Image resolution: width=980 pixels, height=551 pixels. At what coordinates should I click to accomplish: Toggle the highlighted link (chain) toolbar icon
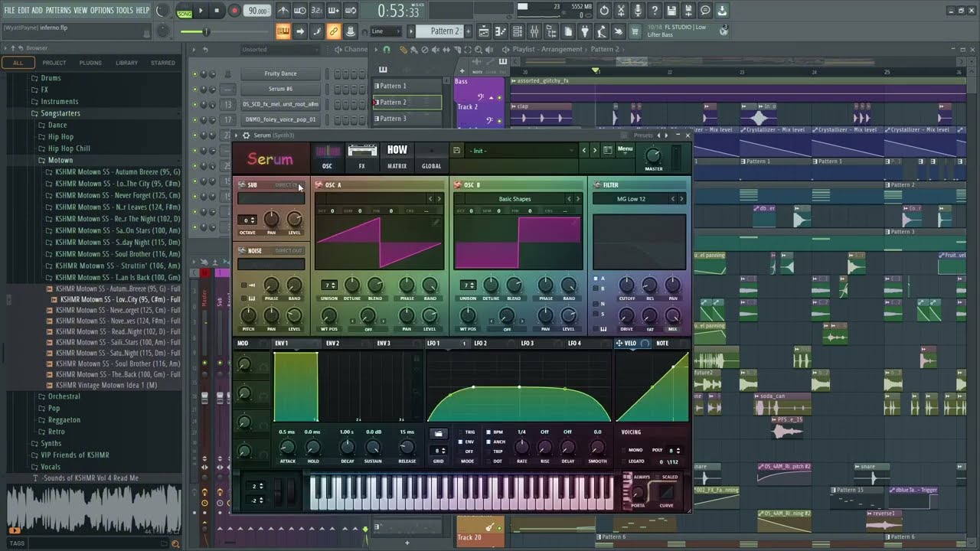coord(333,31)
